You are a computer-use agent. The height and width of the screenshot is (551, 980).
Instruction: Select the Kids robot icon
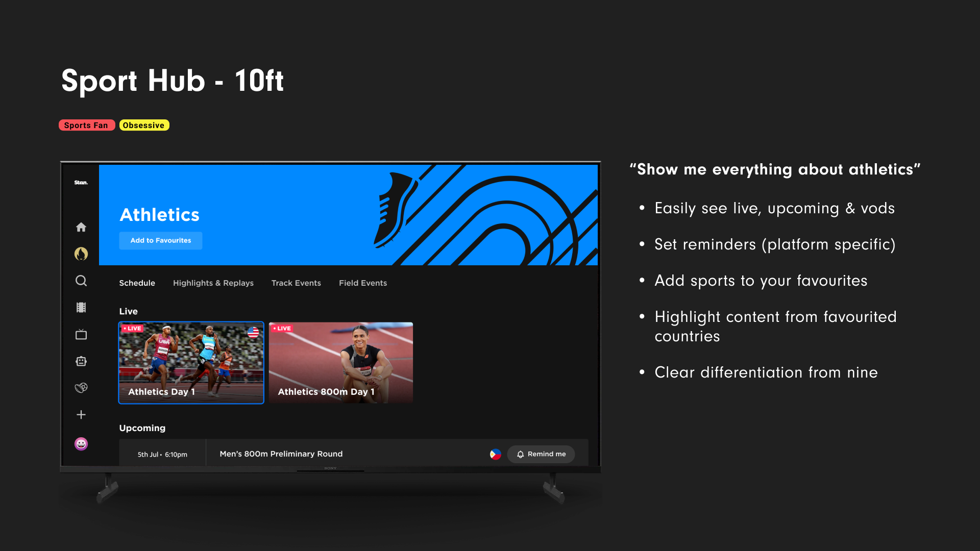[x=81, y=361]
